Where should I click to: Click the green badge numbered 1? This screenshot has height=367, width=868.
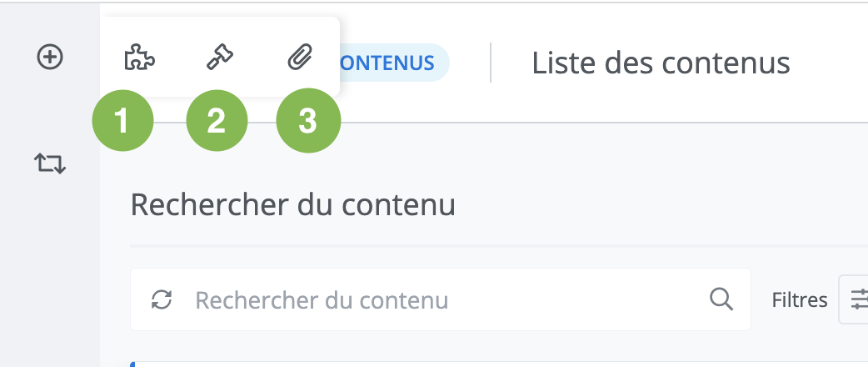(122, 122)
